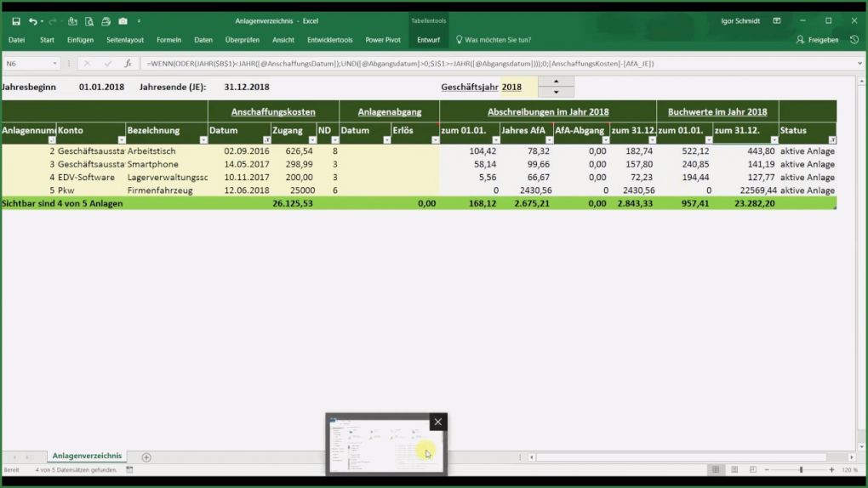Select the Geschäftsjahr cell showing 2018
This screenshot has height=488, width=868.
tap(519, 87)
